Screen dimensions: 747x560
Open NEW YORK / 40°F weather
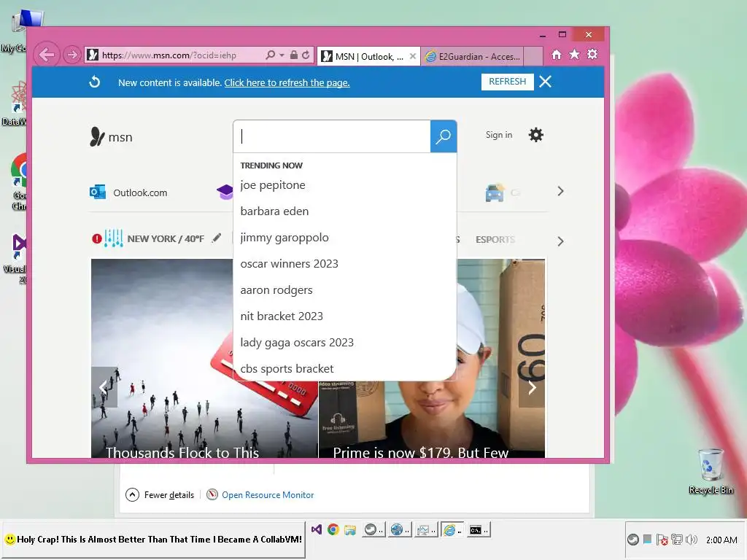(x=166, y=239)
